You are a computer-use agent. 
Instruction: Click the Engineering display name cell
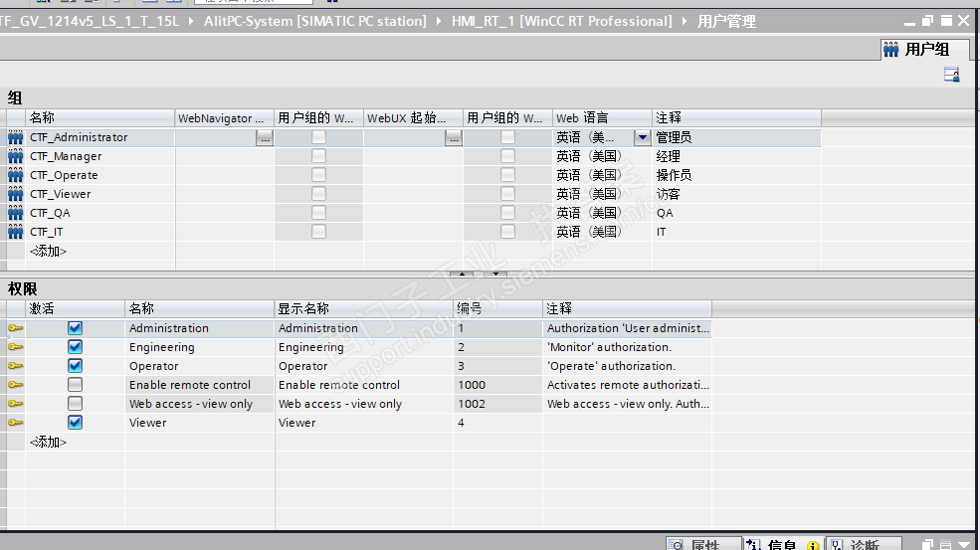(x=364, y=347)
